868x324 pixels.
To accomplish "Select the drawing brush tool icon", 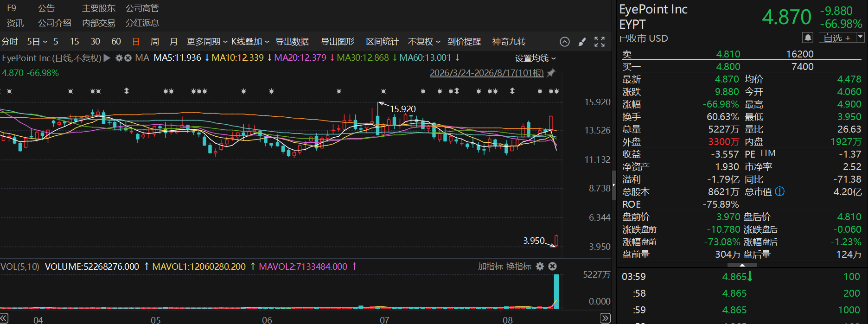I will 582,42.
